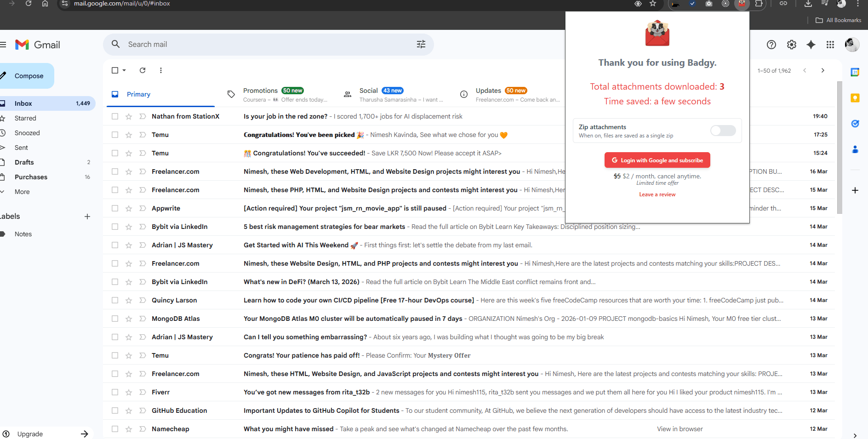Bookmark this page star icon in address bar
Image resolution: width=868 pixels, height=439 pixels.
653,4
